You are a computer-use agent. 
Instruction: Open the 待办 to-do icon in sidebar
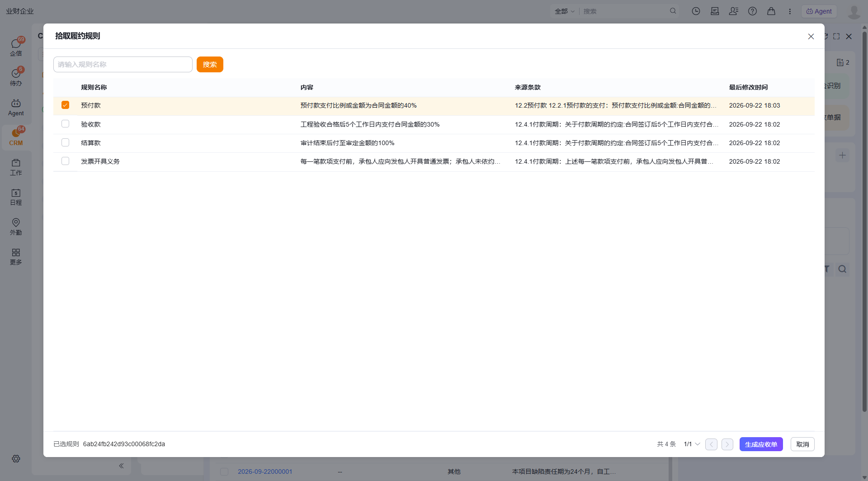(x=16, y=76)
